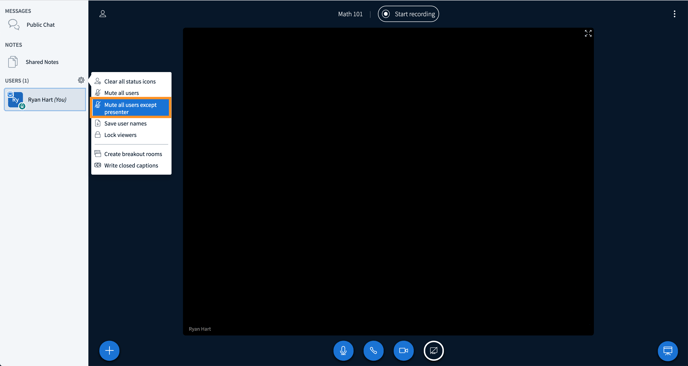Share webcam using the camera button
Screen dimensions: 688x366
pyautogui.click(x=404, y=351)
